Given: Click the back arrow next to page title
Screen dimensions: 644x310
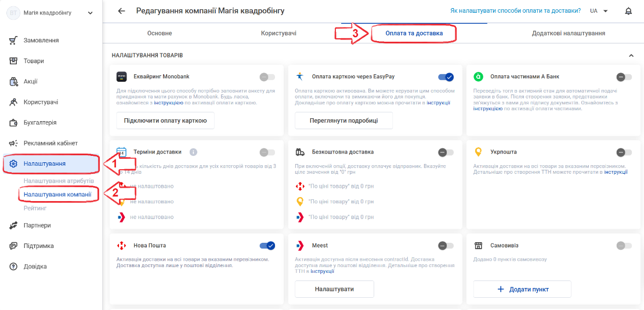Looking at the screenshot, I should [x=121, y=11].
